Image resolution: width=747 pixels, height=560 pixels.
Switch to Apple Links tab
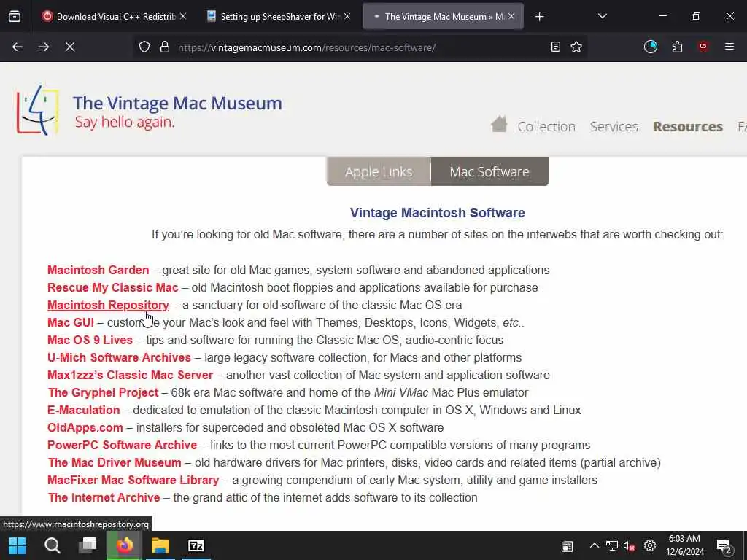coord(379,171)
